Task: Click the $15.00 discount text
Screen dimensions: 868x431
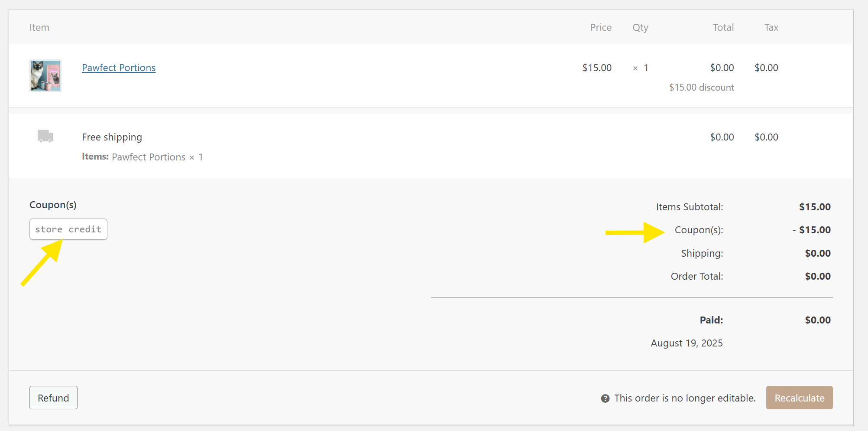Action: click(702, 87)
